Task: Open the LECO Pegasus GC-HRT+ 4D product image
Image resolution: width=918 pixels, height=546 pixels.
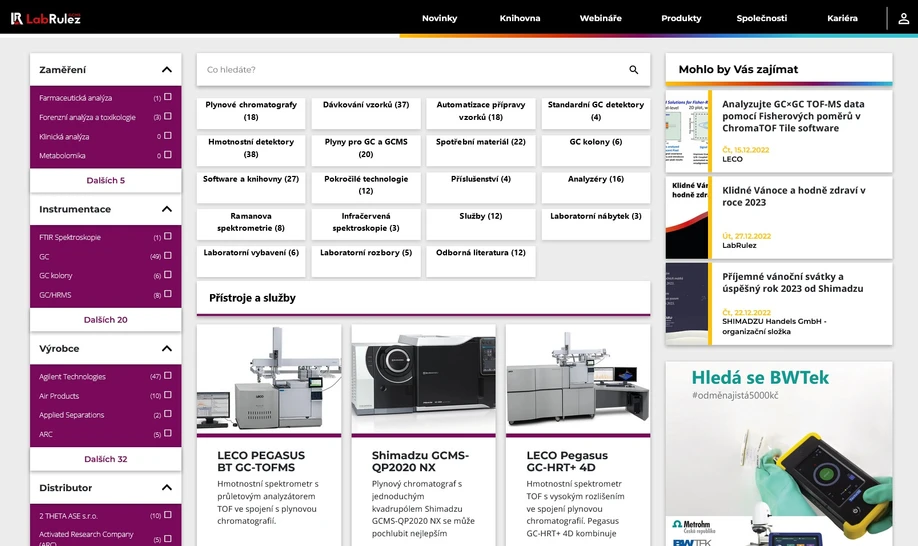Action: point(578,379)
